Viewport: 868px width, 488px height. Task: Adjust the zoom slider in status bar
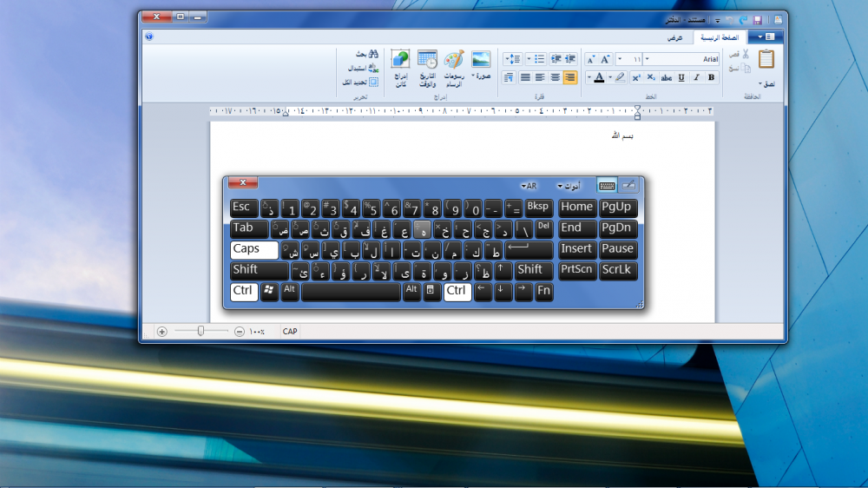point(201,331)
